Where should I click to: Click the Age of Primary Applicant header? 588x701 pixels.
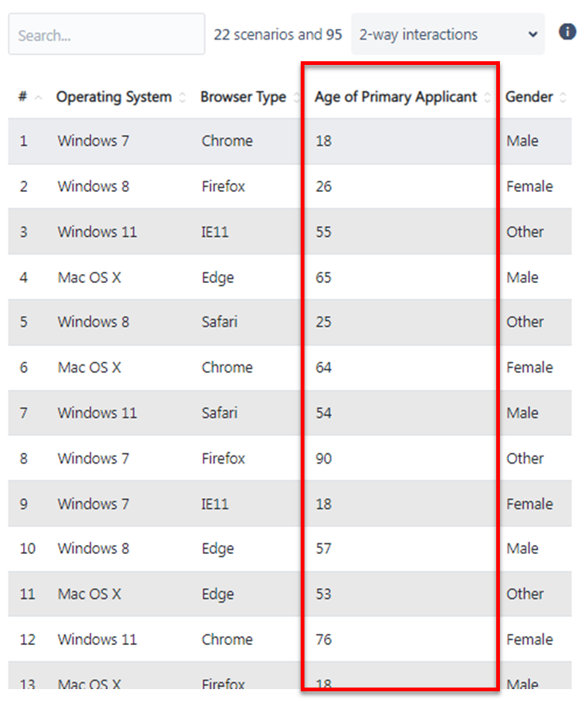point(396,96)
